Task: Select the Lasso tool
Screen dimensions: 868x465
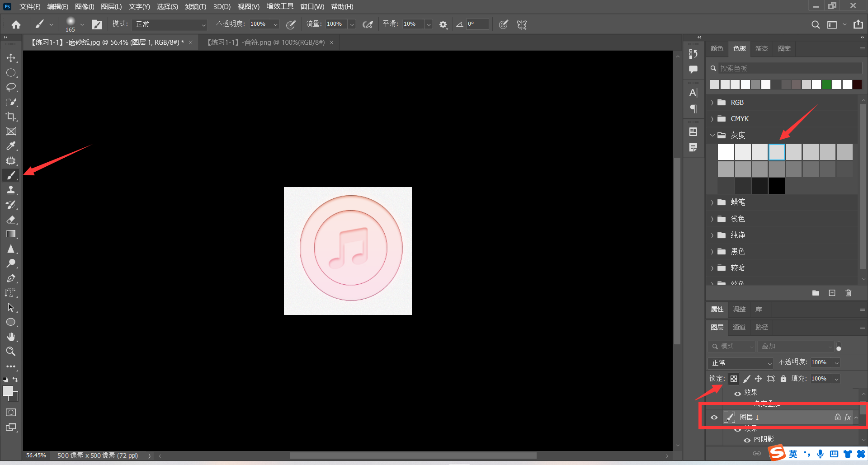Action: 11,87
